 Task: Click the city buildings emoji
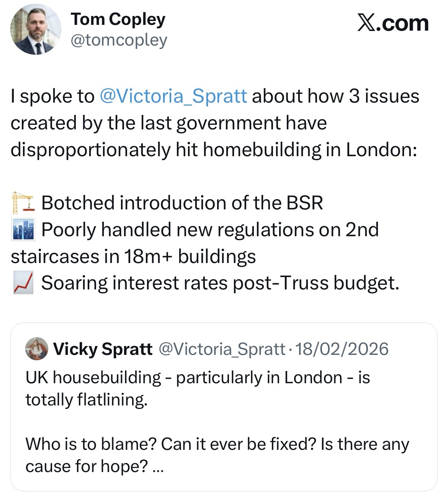tap(23, 230)
